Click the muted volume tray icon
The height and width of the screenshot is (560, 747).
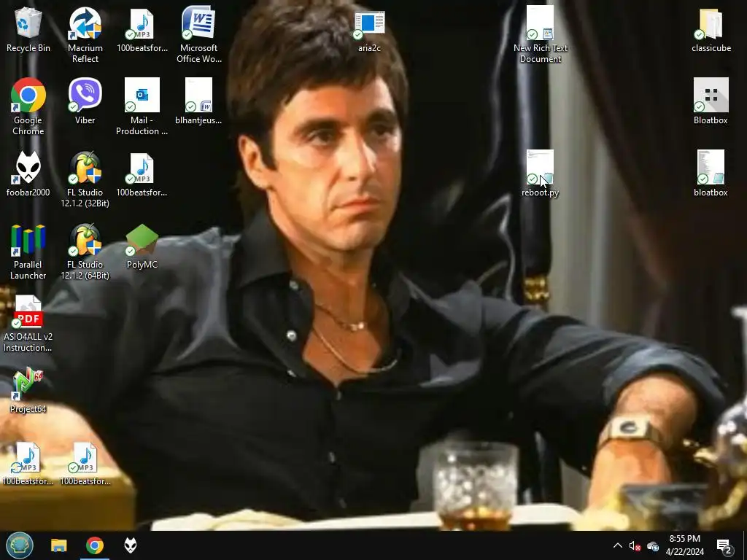pyautogui.click(x=635, y=545)
